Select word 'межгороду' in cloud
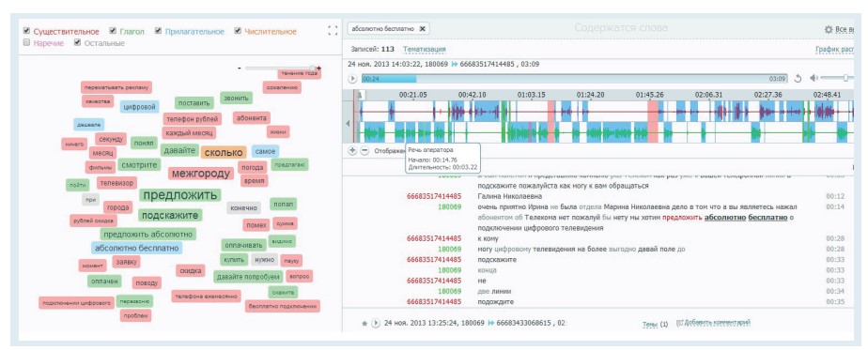 [200, 174]
